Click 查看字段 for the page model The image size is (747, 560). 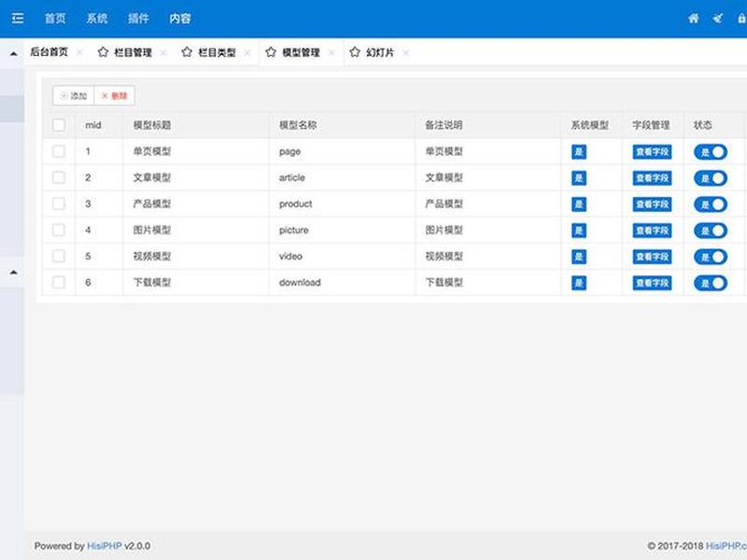click(652, 152)
